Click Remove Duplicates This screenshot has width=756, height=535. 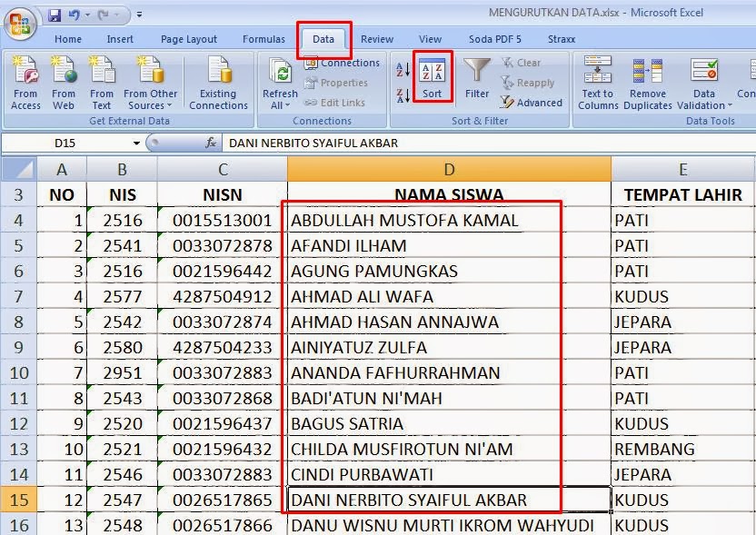pos(648,83)
